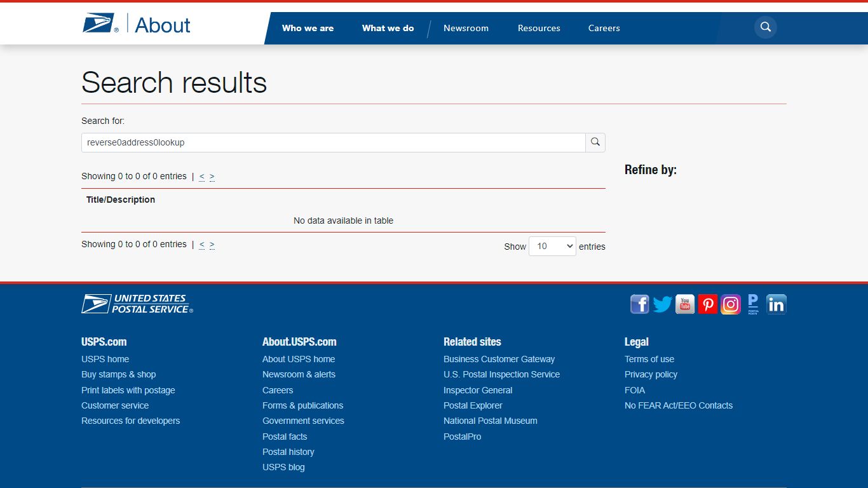Expand the Show entries dropdown

tap(552, 246)
